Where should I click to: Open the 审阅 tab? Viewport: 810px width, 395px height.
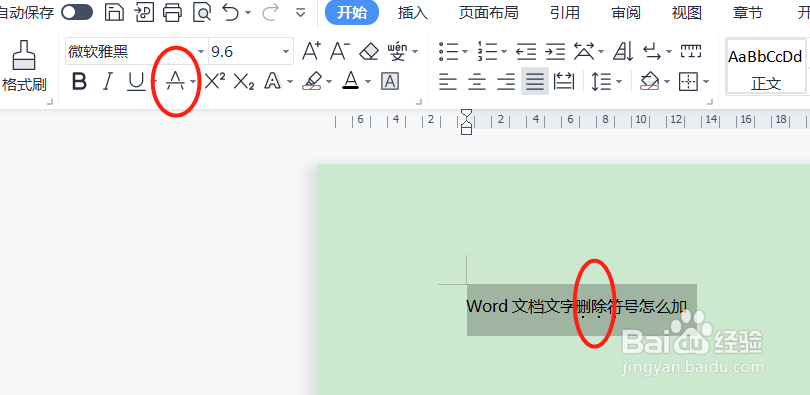[626, 12]
